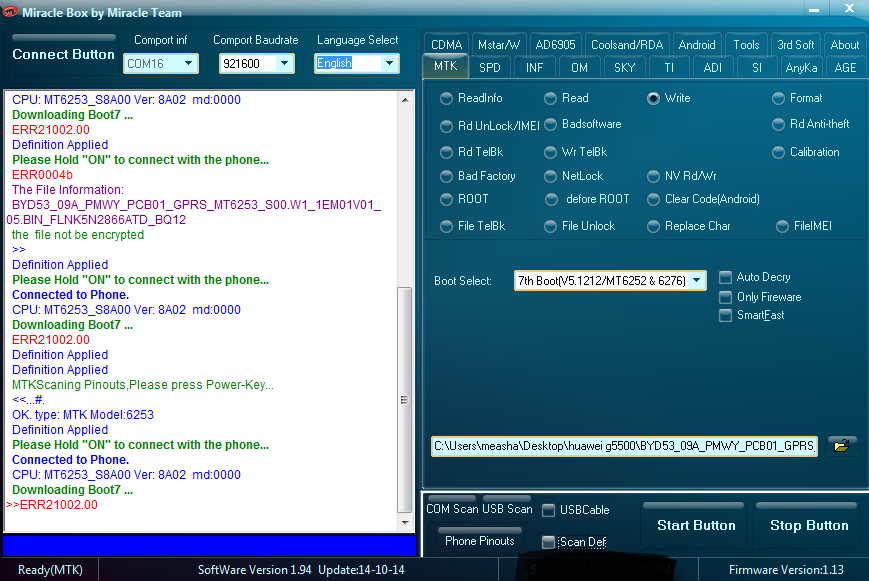
Task: Select the Wr TelBk option
Action: tap(576, 152)
